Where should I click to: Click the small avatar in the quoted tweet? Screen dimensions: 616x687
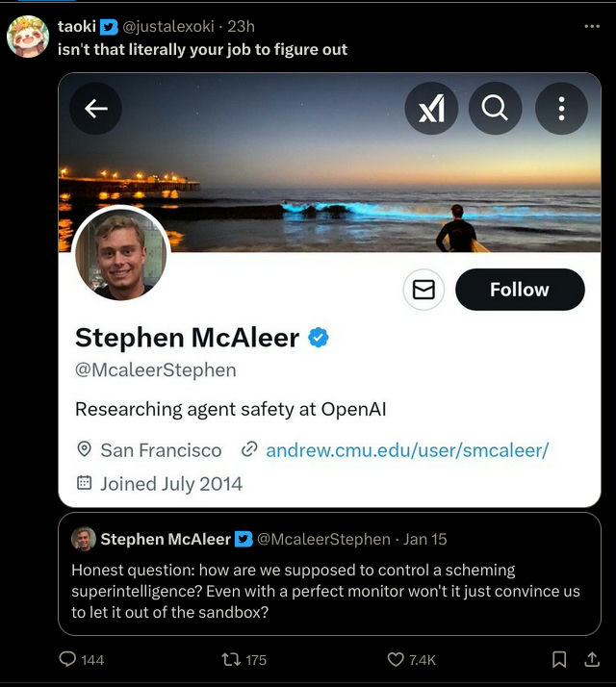point(84,539)
